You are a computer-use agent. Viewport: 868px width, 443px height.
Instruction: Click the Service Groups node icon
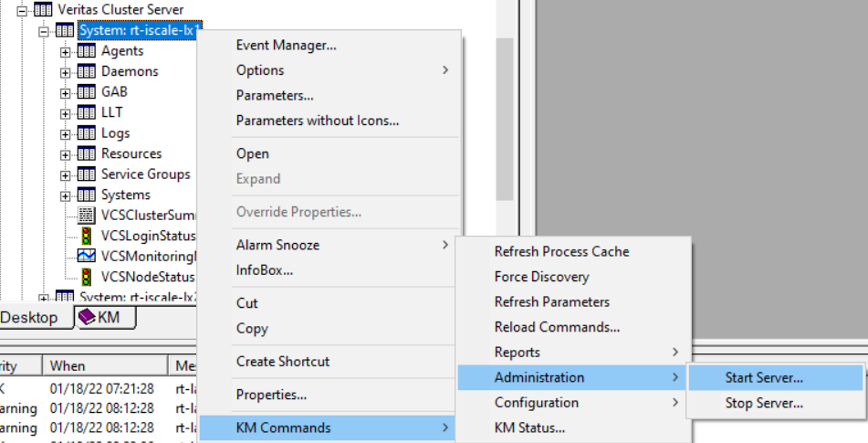point(87,174)
